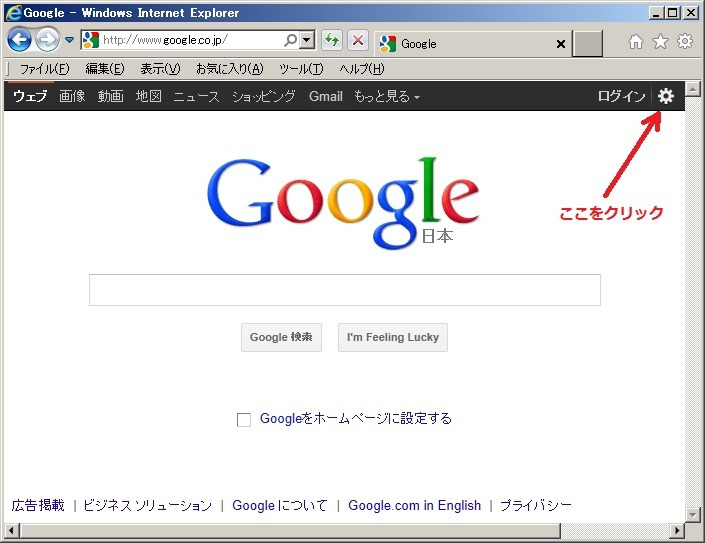This screenshot has height=543, width=705.
Task: Open 地図 maps link
Action: point(149,96)
